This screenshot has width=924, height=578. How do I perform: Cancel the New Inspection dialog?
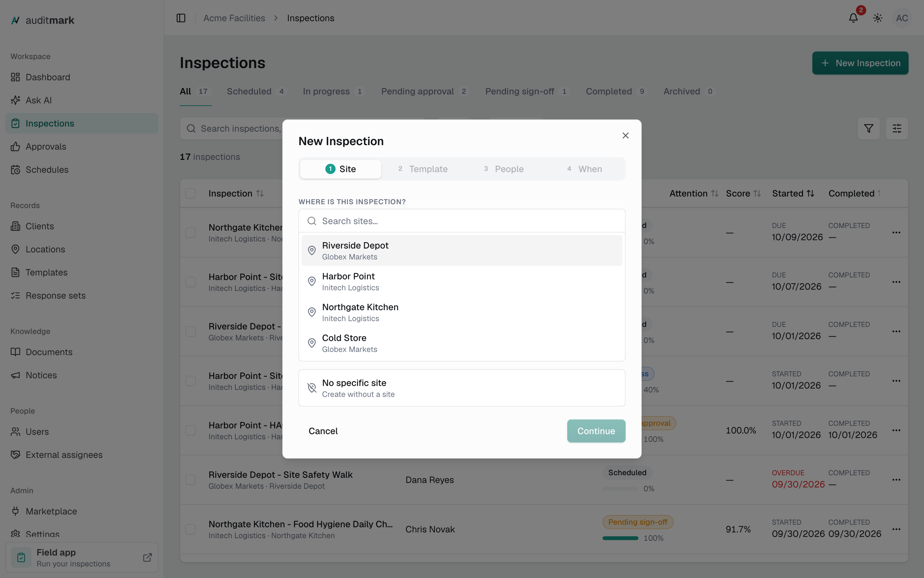pyautogui.click(x=323, y=431)
